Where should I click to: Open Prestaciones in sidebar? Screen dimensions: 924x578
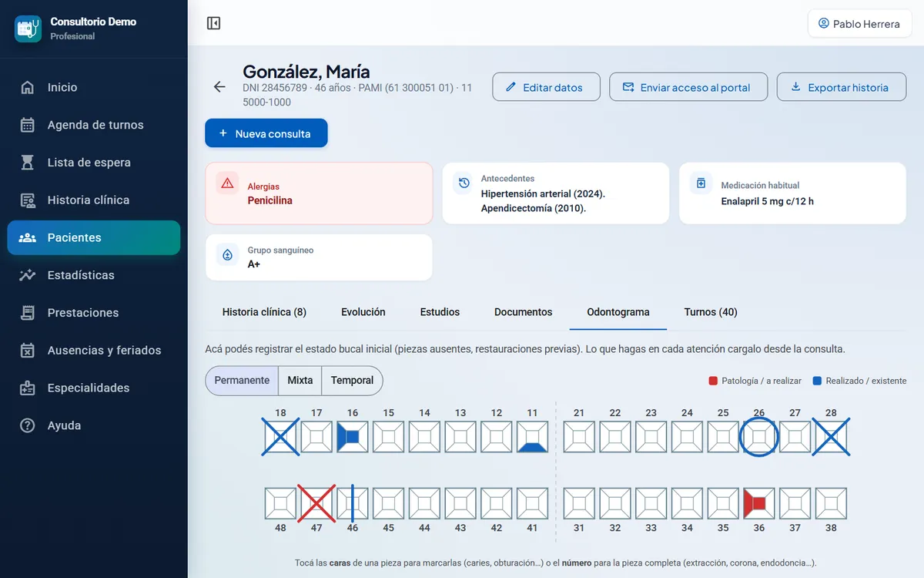pyautogui.click(x=94, y=313)
